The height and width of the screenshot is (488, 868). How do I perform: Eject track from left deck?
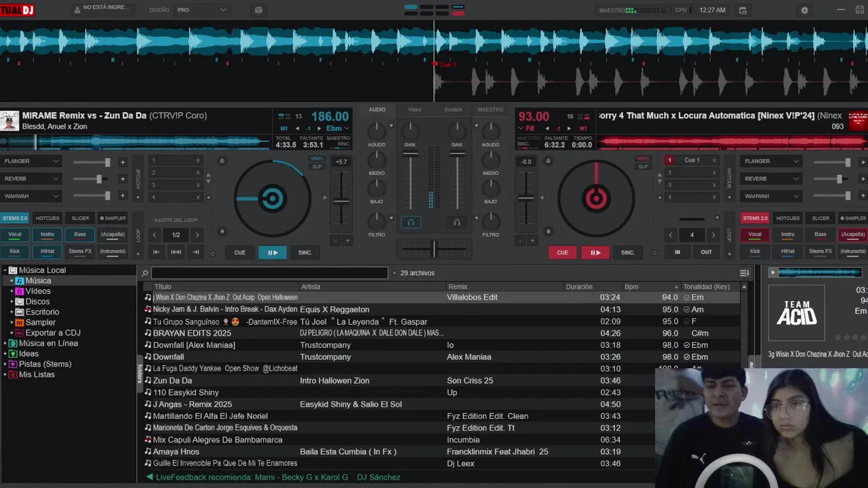click(x=222, y=161)
